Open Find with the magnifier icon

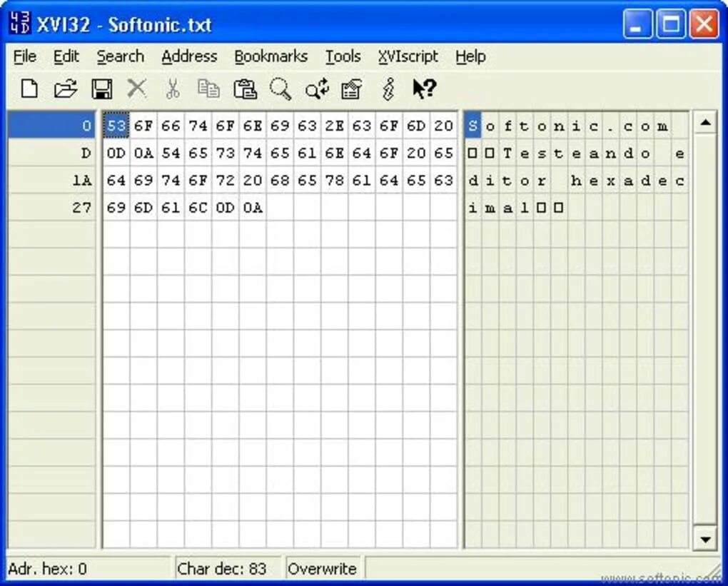(280, 89)
